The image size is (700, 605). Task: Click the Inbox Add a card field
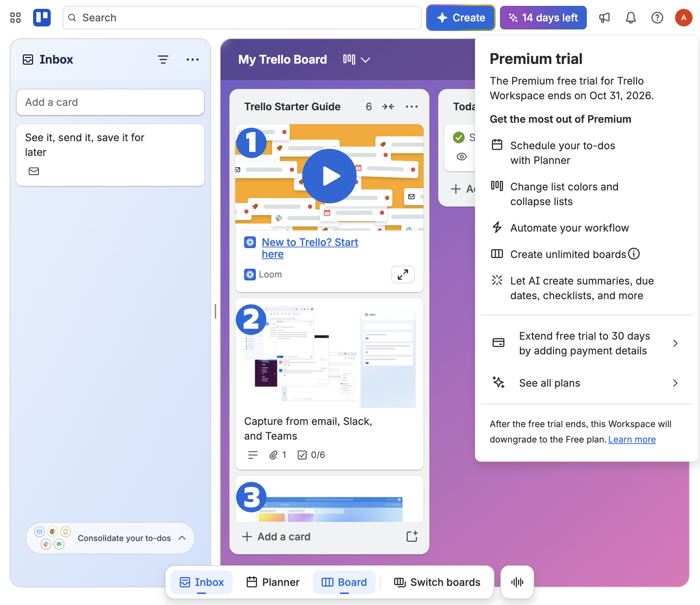point(110,102)
